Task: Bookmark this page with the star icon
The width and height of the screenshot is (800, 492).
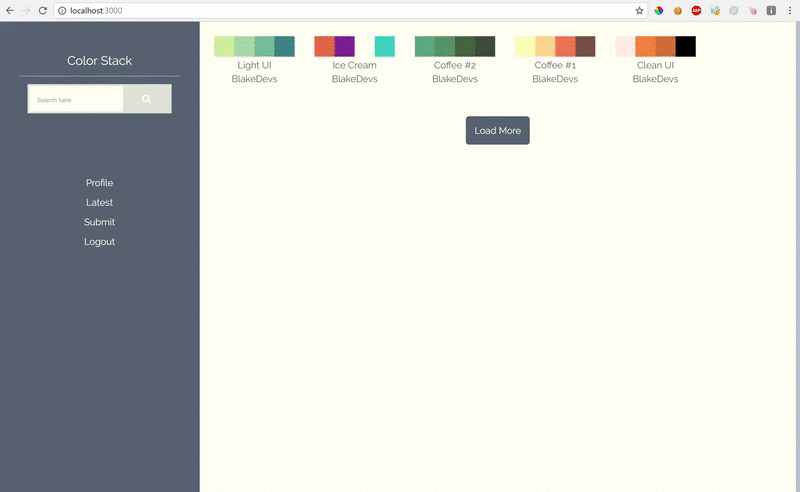Action: coord(639,10)
